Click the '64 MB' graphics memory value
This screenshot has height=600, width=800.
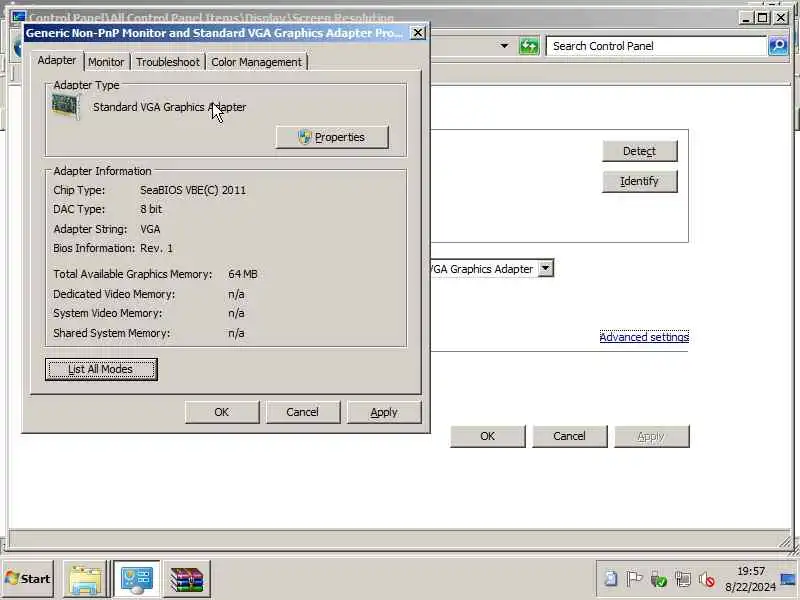click(x=242, y=274)
